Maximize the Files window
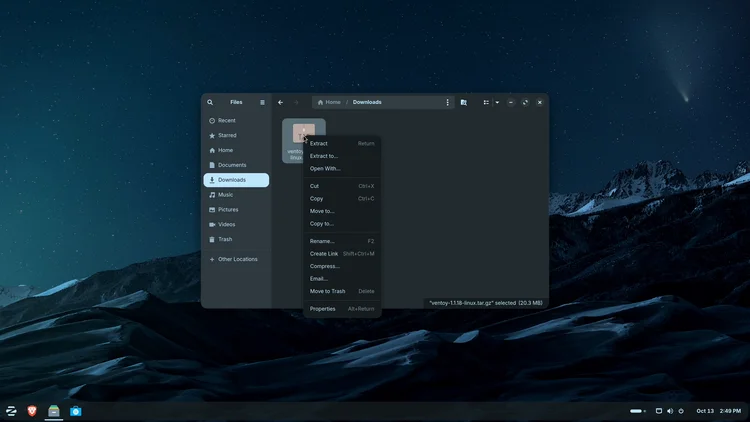 click(525, 102)
